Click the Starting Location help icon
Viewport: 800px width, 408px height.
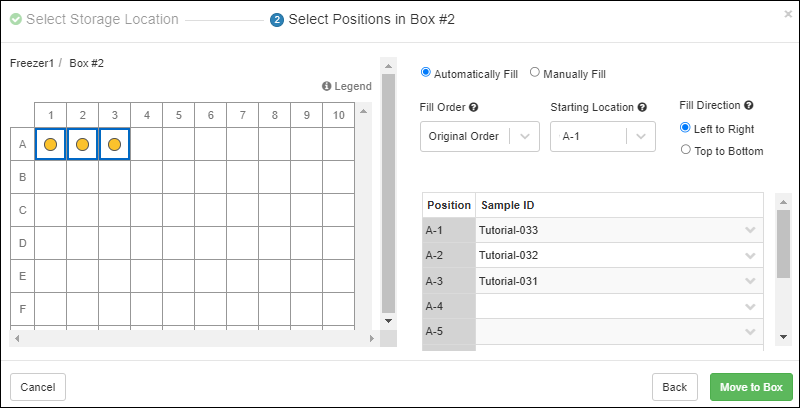(x=642, y=107)
